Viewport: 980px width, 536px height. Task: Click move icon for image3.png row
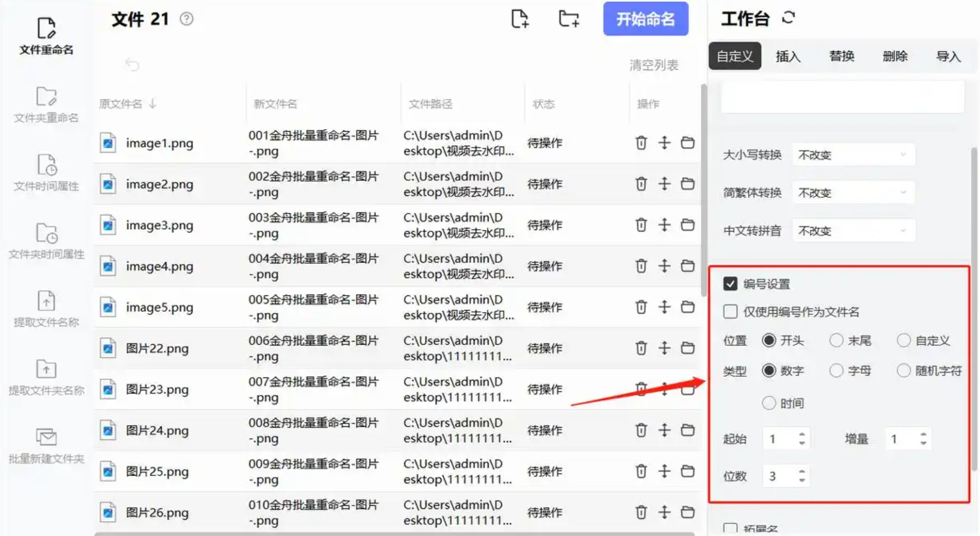[664, 225]
